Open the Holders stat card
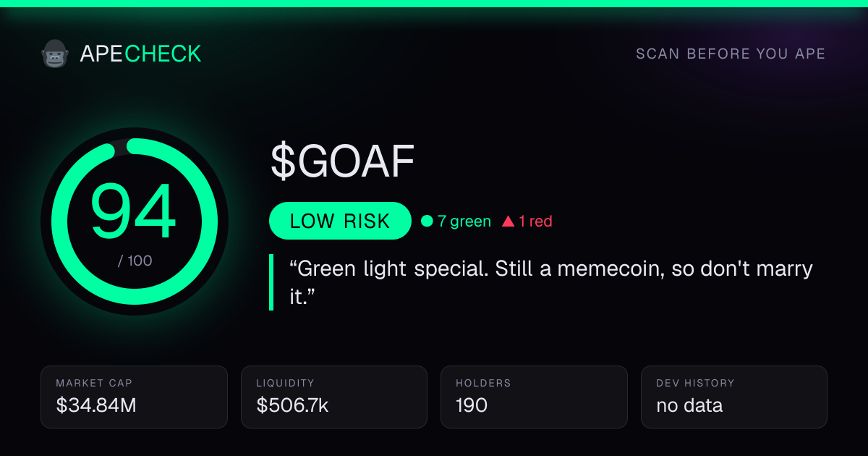 click(x=535, y=397)
